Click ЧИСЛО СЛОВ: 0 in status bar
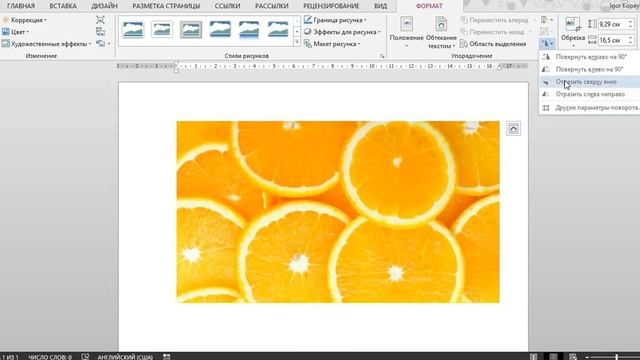The height and width of the screenshot is (360, 640). click(50, 357)
